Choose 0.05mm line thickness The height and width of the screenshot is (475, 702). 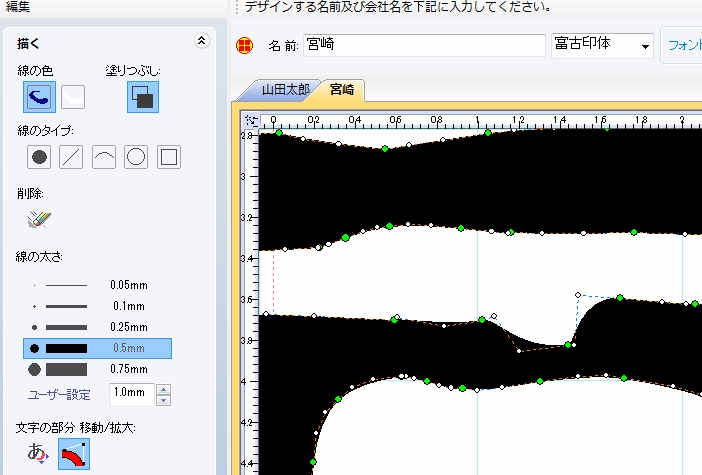[97, 285]
